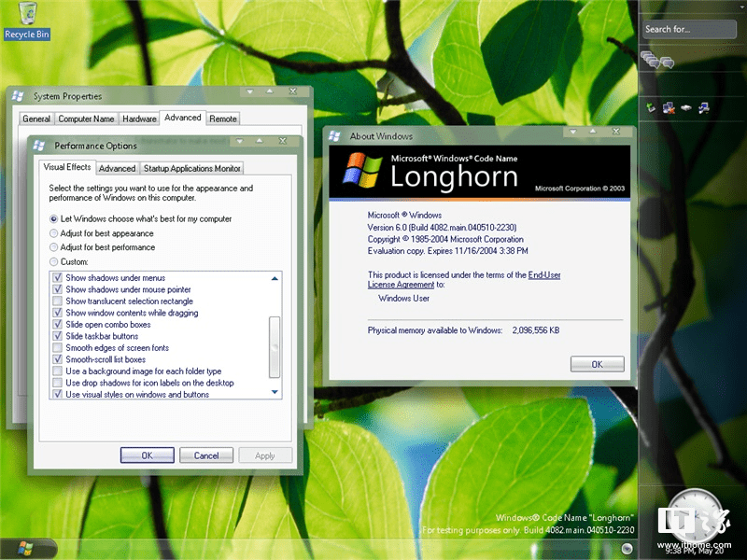The width and height of the screenshot is (747, 560).
Task: Open the Startup Applications Monitor tab
Action: coord(192,168)
